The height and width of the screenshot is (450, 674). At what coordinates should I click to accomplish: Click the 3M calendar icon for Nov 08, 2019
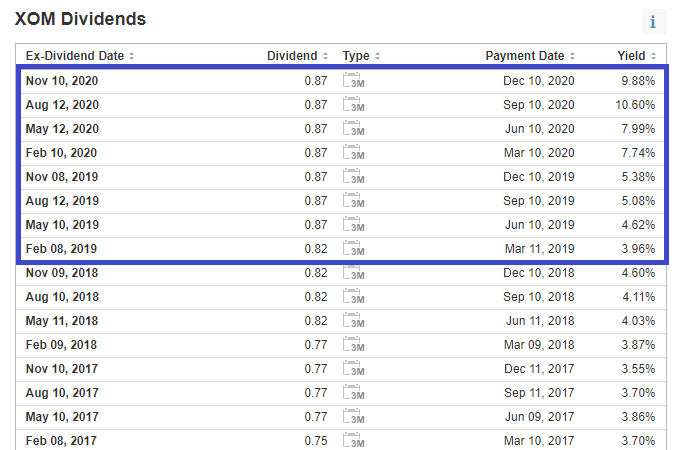[354, 177]
